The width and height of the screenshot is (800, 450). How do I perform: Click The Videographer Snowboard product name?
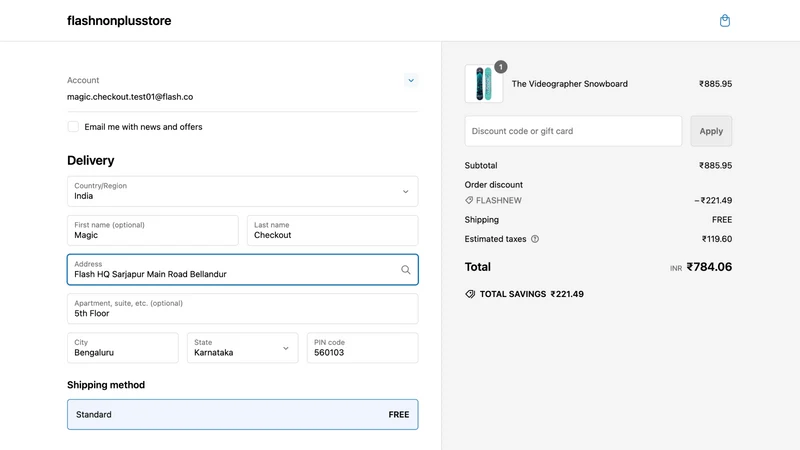569,84
